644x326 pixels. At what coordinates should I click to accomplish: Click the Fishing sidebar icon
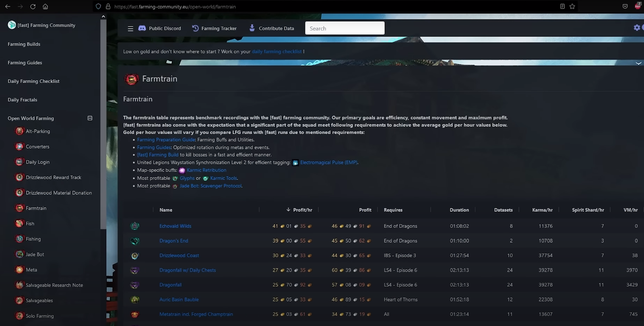(x=19, y=239)
